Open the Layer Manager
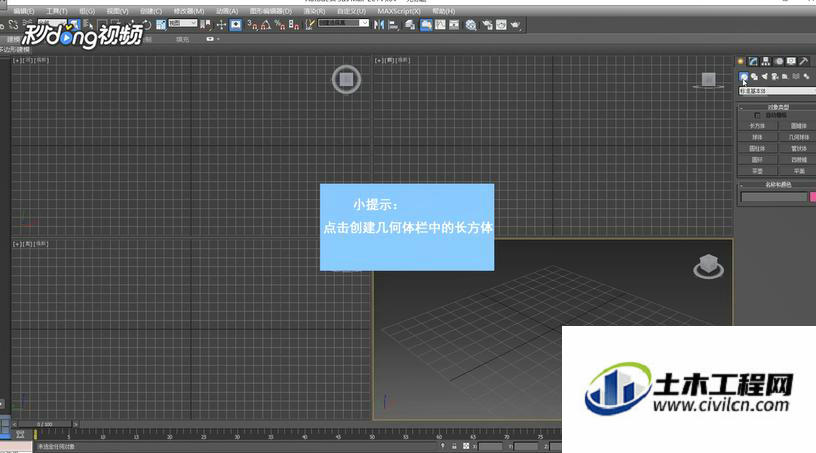Image resolution: width=816 pixels, height=453 pixels. tap(410, 24)
